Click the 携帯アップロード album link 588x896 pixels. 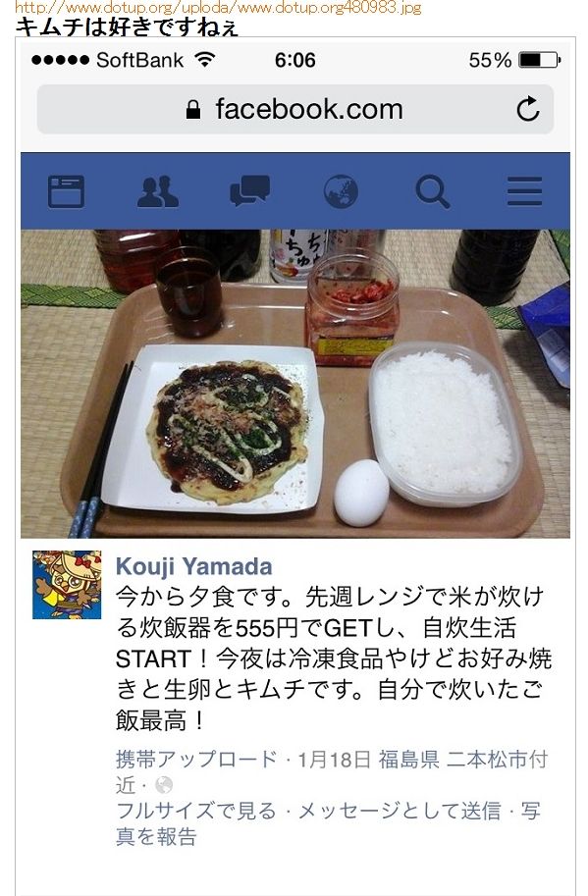click(196, 760)
